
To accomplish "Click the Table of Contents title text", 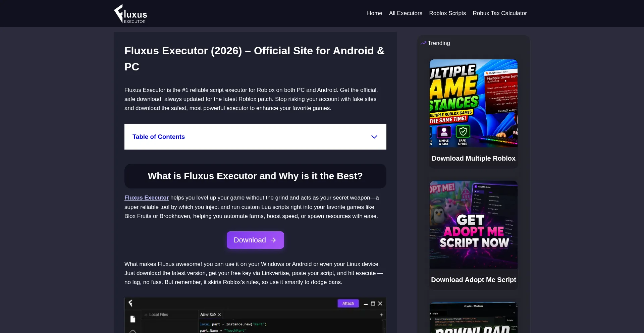I will coord(159,136).
